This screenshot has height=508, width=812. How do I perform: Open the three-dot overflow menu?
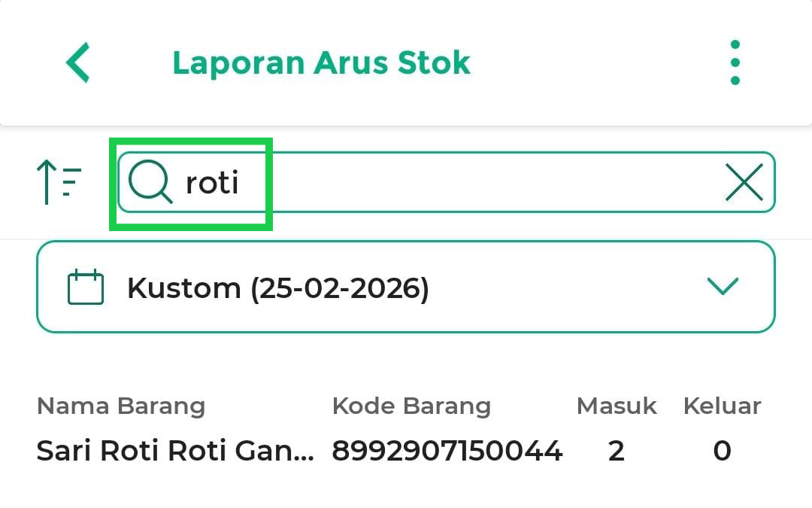click(735, 62)
